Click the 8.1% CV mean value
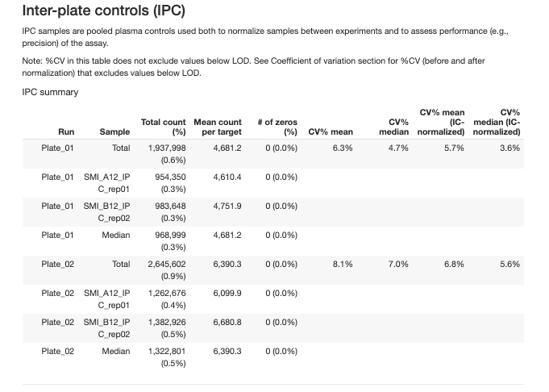The width and height of the screenshot is (549, 392). [343, 264]
